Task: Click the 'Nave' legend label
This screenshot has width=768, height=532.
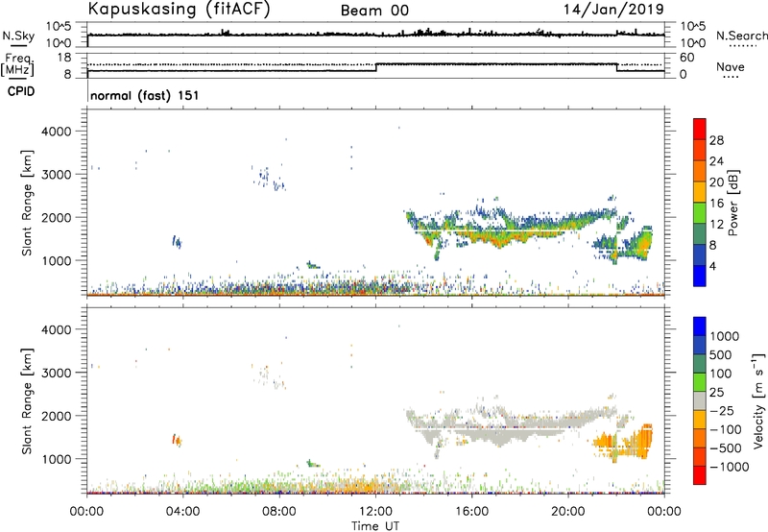Action: (731, 66)
